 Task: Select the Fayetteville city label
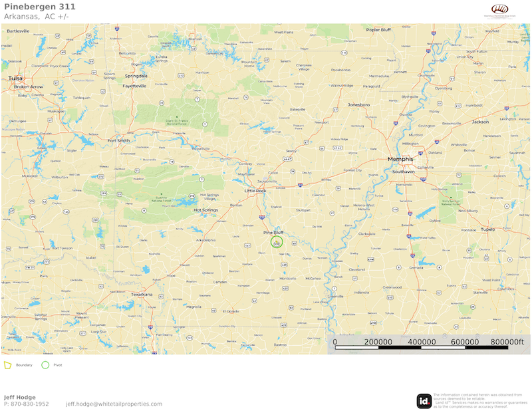point(134,86)
